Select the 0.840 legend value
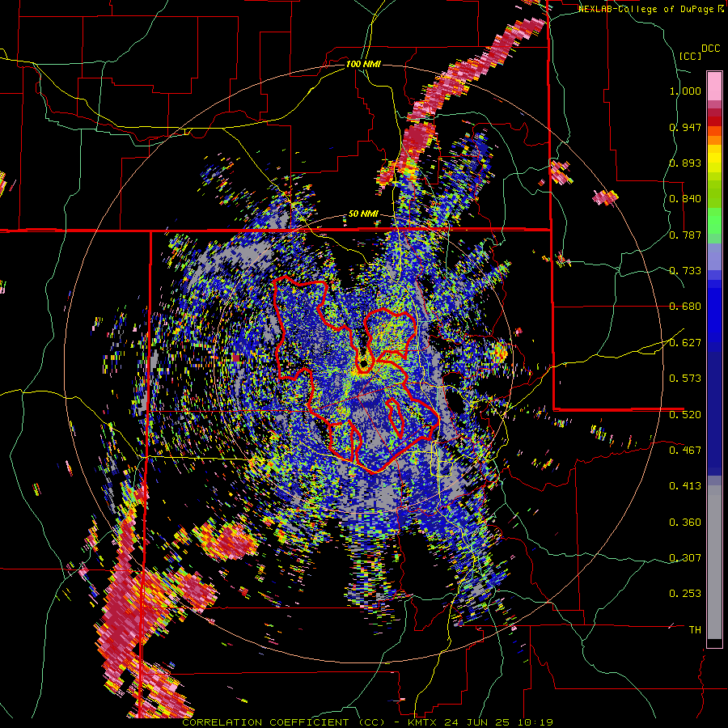The width and height of the screenshot is (728, 728). [x=685, y=199]
